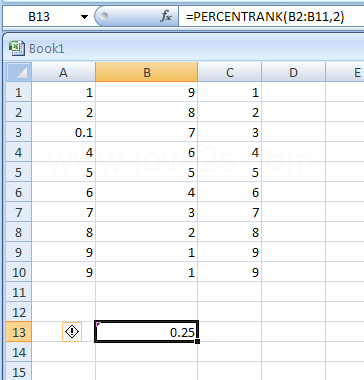
Task: Select row 1 header
Action: point(19,92)
